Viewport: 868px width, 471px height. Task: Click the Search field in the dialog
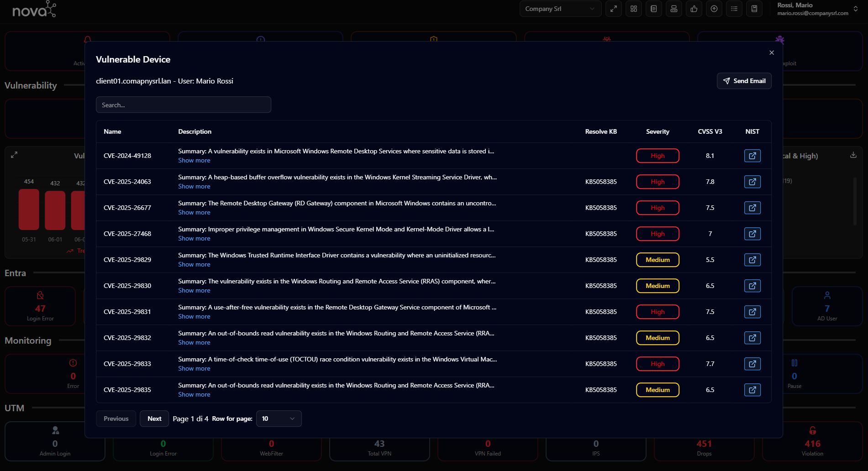pos(183,105)
